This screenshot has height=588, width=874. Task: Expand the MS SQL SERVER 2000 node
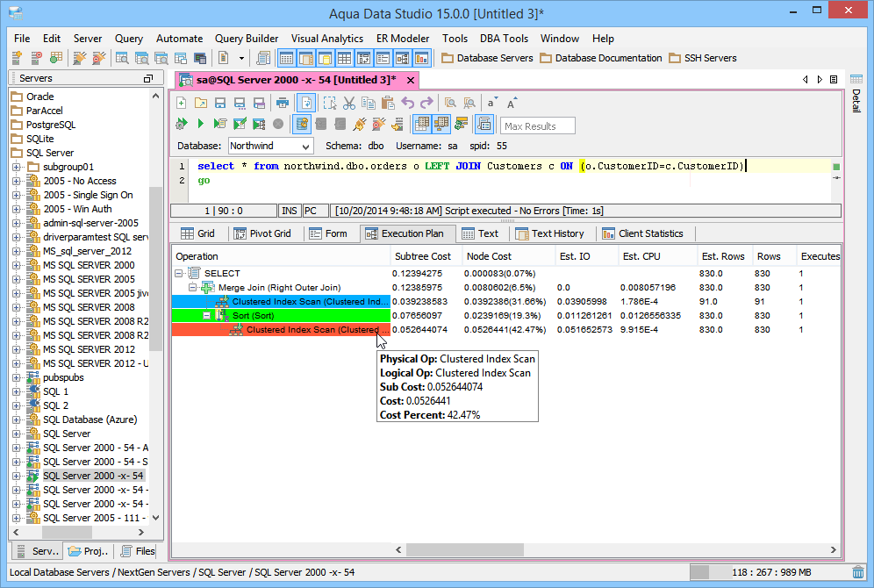click(x=16, y=265)
